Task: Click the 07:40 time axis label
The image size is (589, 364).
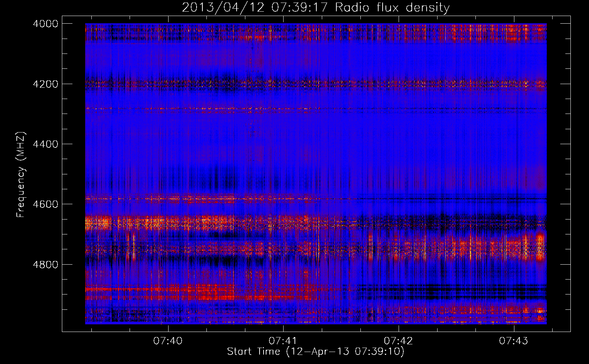Action: [168, 341]
